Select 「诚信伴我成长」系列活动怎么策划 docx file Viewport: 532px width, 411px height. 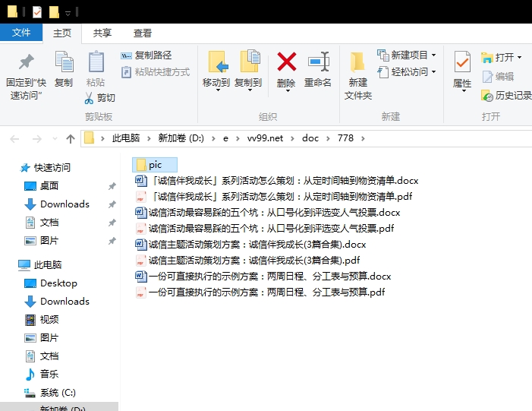pos(276,181)
